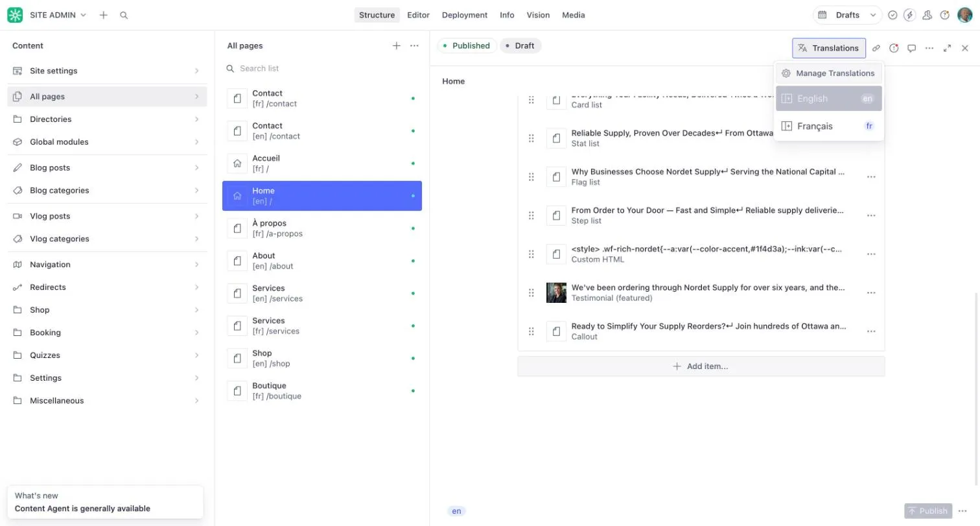This screenshot has height=526, width=980.
Task: Click the Publish button
Action: coord(928,510)
